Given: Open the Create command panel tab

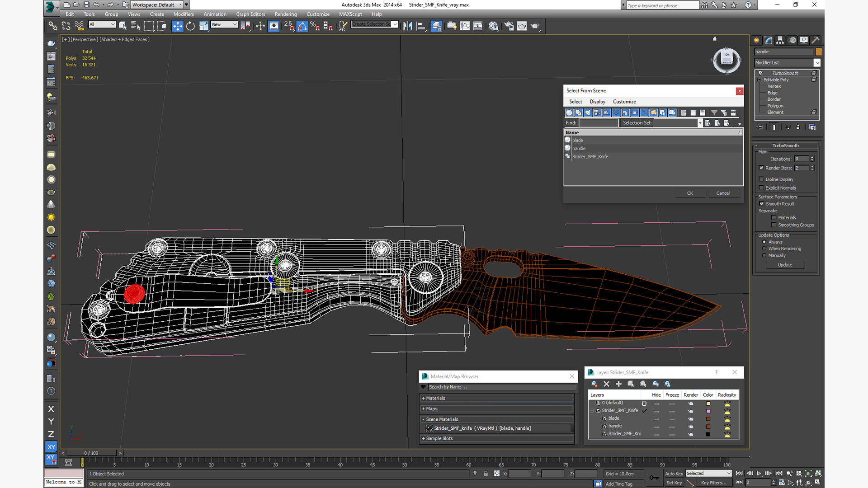Looking at the screenshot, I should (756, 40).
